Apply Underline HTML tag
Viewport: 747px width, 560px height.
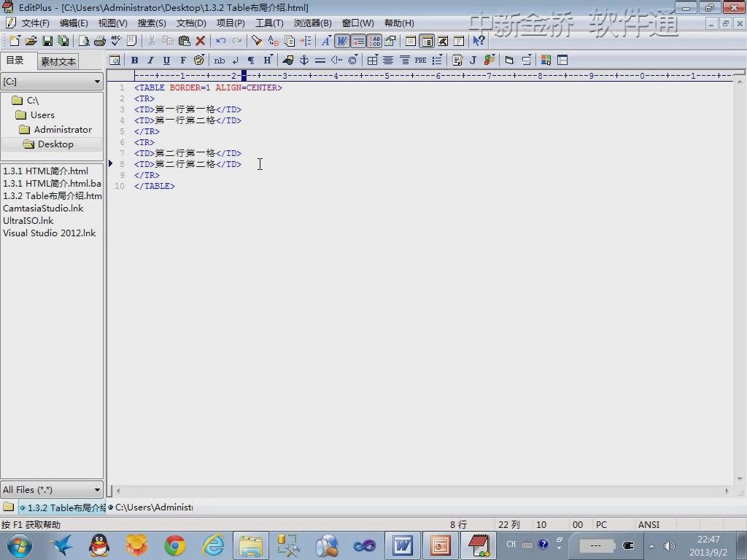pos(166,61)
